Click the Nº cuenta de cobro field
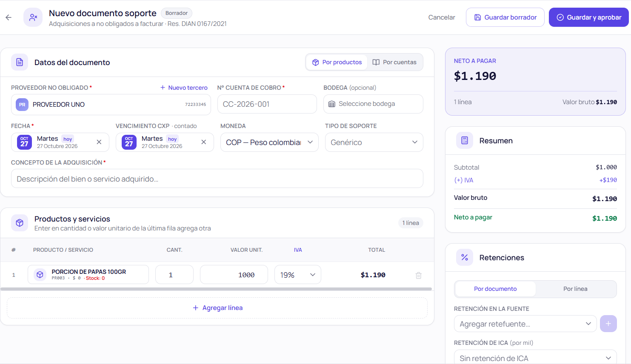The image size is (631, 364). (267, 104)
